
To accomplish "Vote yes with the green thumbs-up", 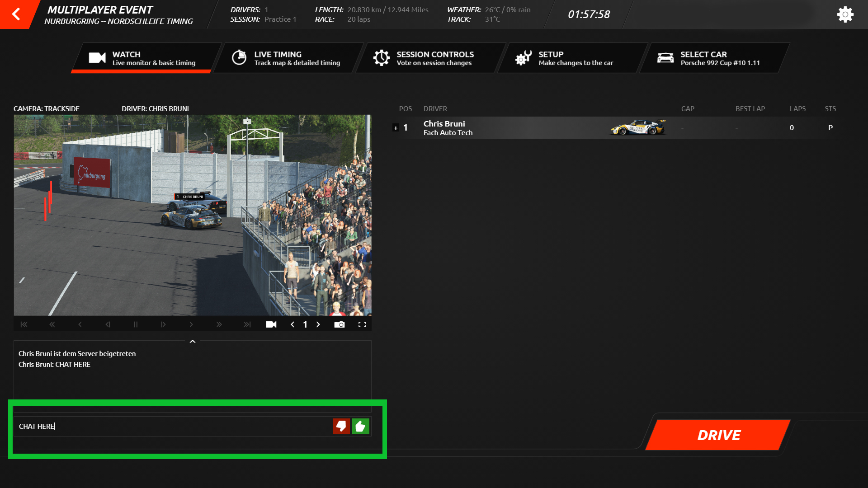I will (361, 426).
